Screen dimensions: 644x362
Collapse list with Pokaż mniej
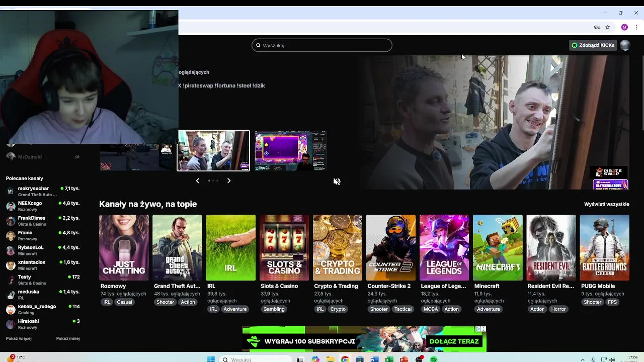68,338
